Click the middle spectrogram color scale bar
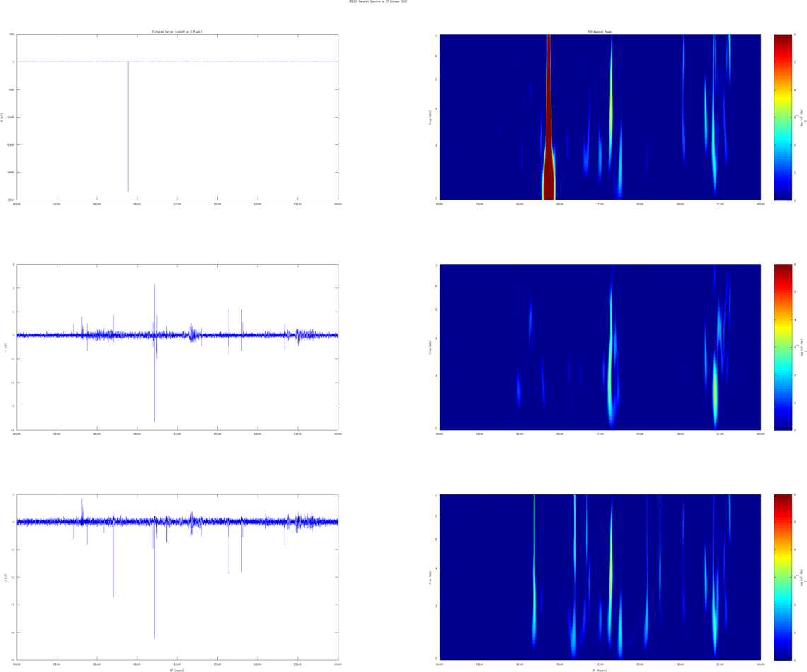 (783, 347)
